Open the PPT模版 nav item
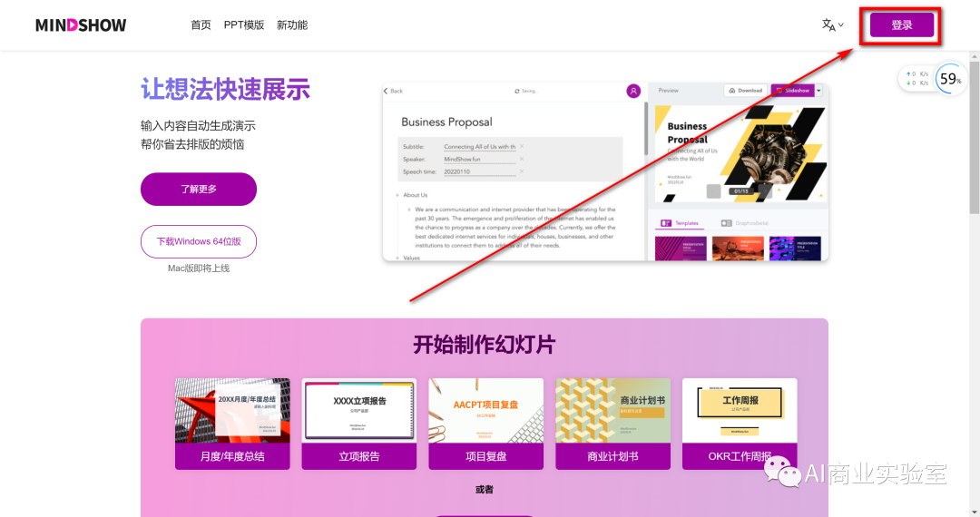The width and height of the screenshot is (980, 517). tap(244, 25)
